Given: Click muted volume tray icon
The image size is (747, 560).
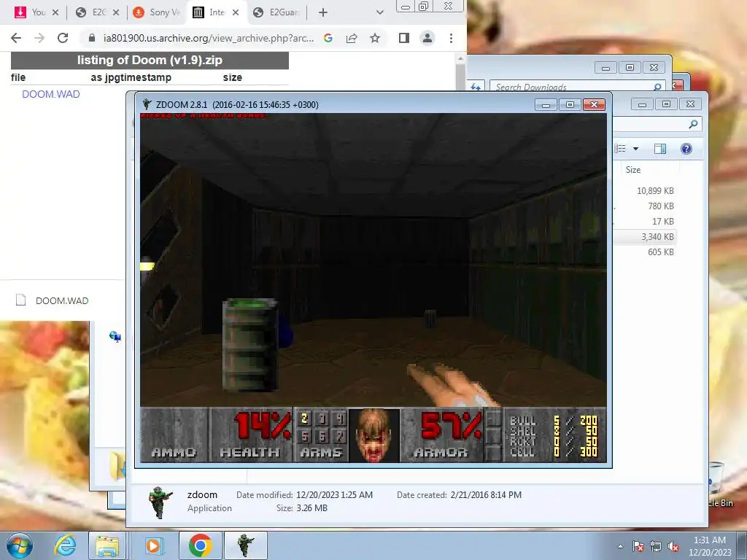Looking at the screenshot, I should 673,546.
